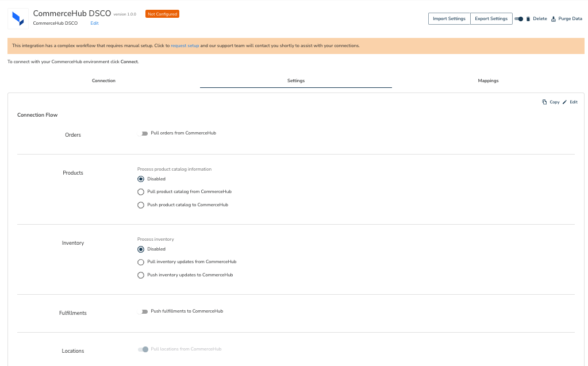Select Push product catalog to CommerceHub
Viewport: 588px width, 366px height.
[141, 205]
